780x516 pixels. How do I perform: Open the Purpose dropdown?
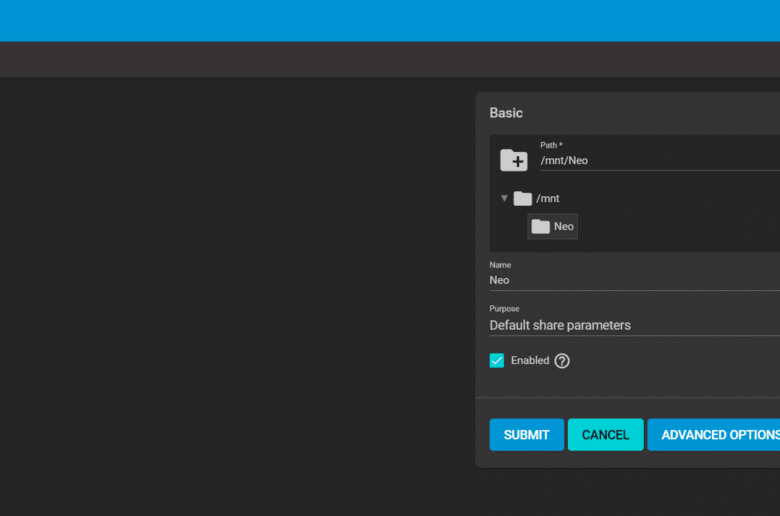tap(635, 325)
